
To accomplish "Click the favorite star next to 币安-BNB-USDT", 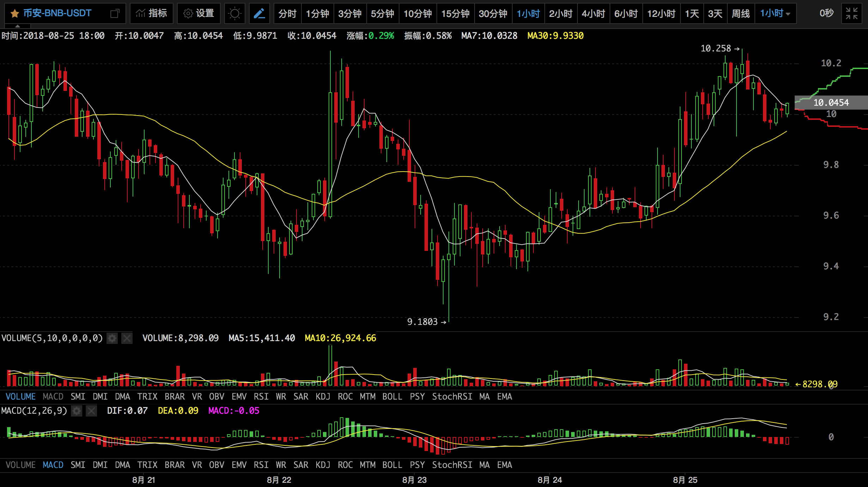I will click(14, 14).
